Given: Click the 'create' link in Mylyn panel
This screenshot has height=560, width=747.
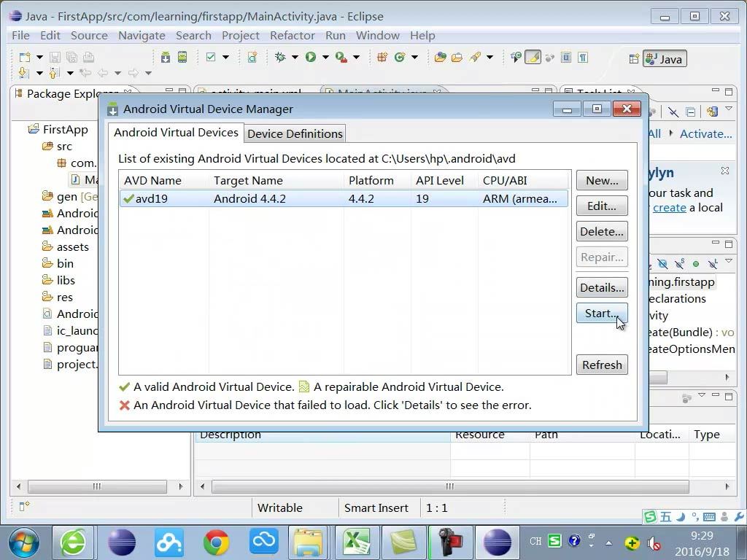Looking at the screenshot, I should click(x=670, y=208).
